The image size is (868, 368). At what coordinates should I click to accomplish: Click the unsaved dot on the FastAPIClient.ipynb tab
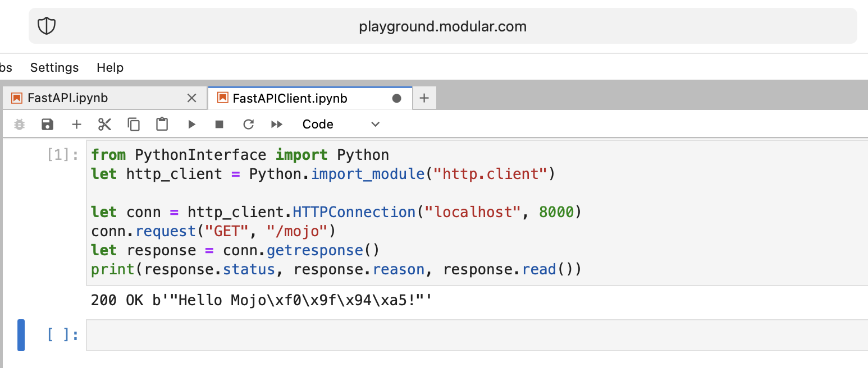pos(396,98)
